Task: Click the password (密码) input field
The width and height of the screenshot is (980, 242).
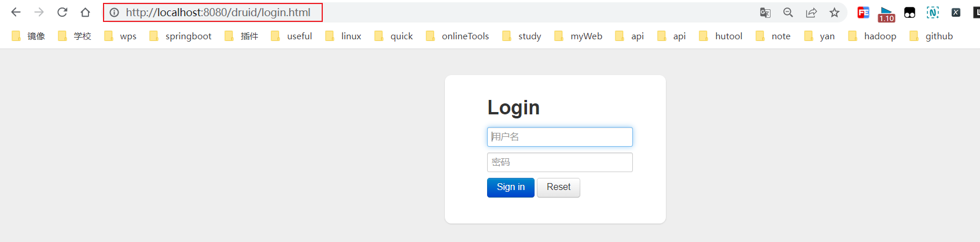Action: point(559,162)
